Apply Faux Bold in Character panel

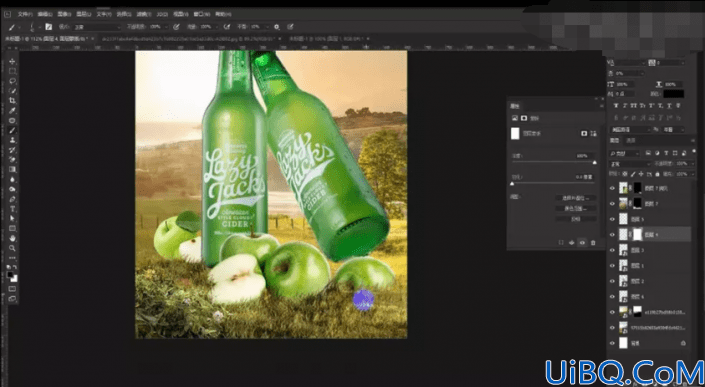616,106
